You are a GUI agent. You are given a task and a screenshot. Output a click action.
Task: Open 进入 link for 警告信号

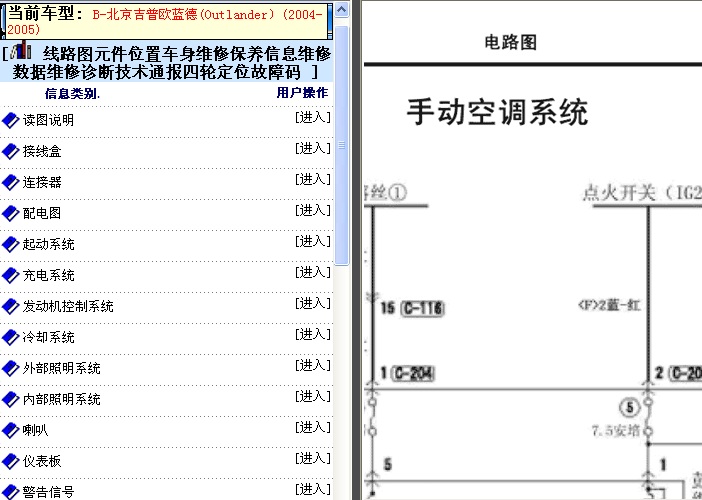pos(312,489)
